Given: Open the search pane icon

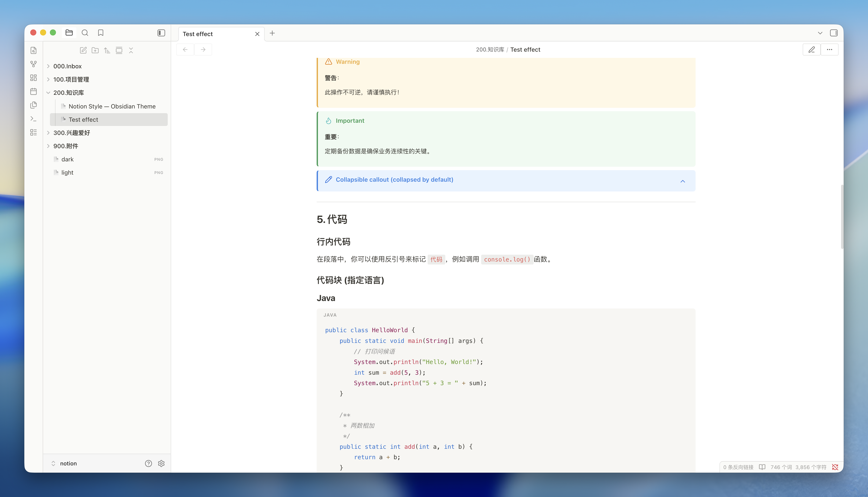Looking at the screenshot, I should [85, 33].
